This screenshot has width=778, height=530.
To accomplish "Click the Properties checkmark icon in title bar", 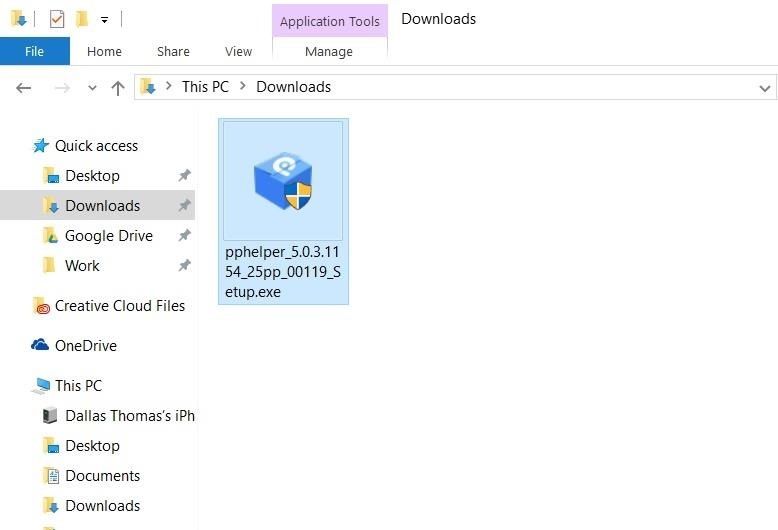I will (56, 19).
